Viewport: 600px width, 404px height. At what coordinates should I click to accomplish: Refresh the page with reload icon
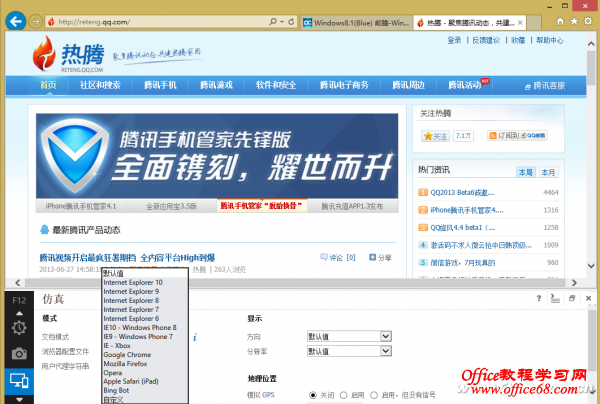(x=291, y=22)
